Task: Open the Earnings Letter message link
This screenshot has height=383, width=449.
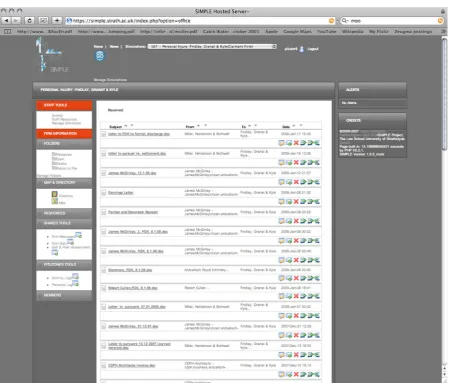Action: 121,193
